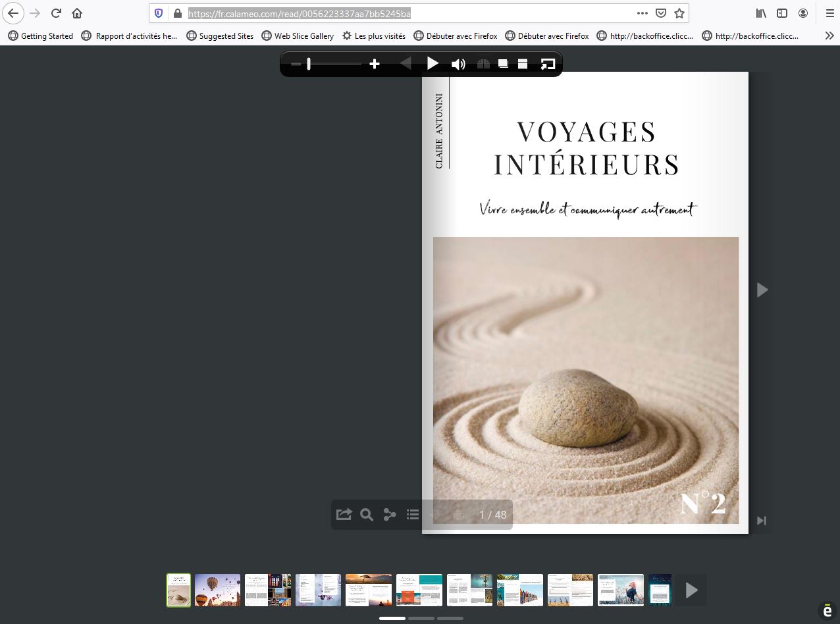Image resolution: width=840 pixels, height=624 pixels.
Task: Reload the current page
Action: [57, 13]
